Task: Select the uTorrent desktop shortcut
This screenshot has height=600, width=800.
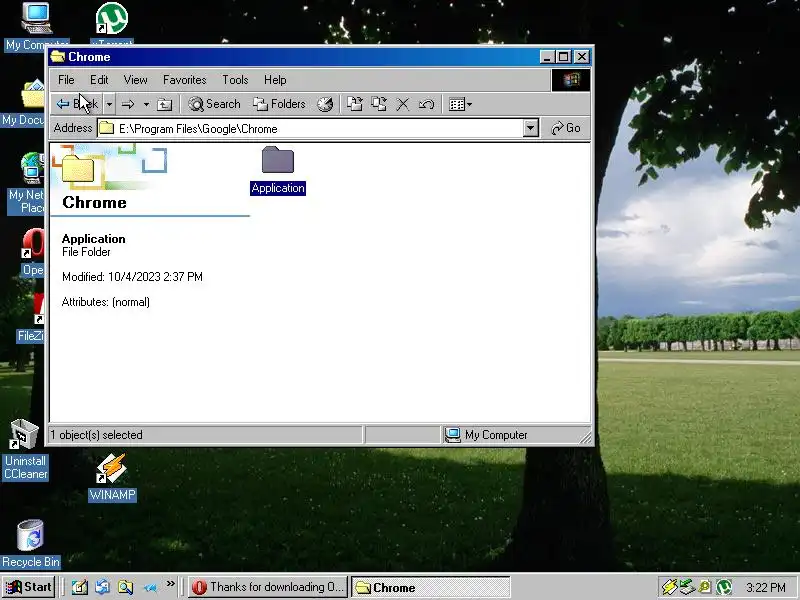Action: (112, 24)
